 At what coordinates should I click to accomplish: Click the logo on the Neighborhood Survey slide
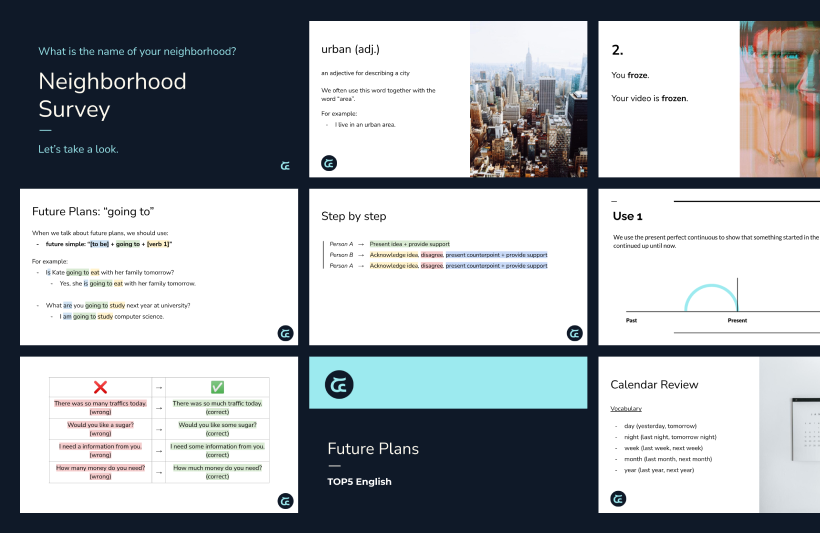[x=284, y=165]
